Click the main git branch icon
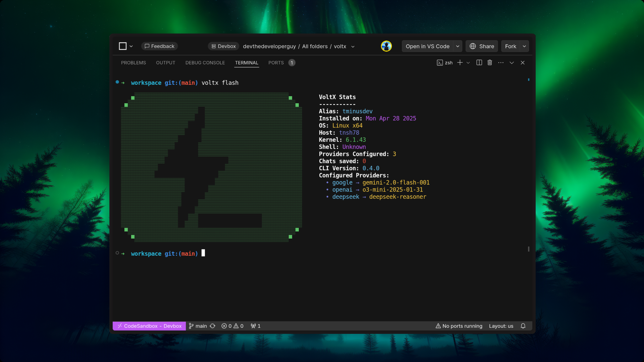This screenshot has height=362, width=644. click(191, 326)
